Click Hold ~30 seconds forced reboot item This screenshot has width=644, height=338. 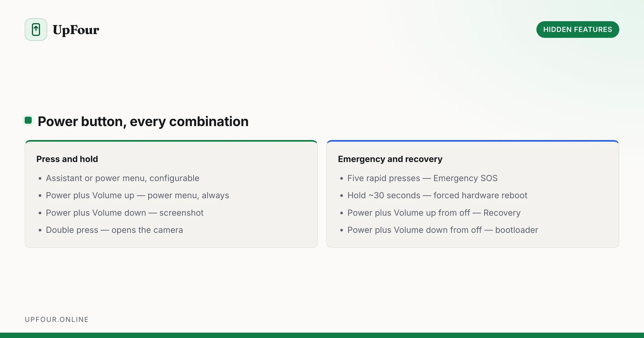coord(437,195)
